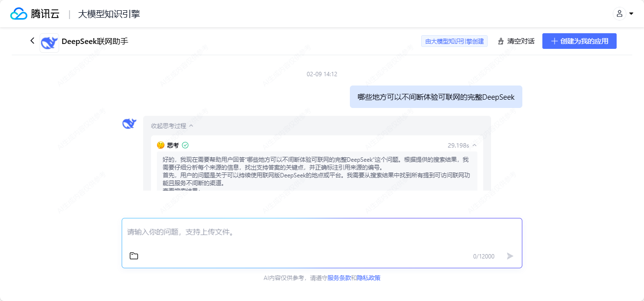
Task: Click the send message arrow icon
Action: 510,256
